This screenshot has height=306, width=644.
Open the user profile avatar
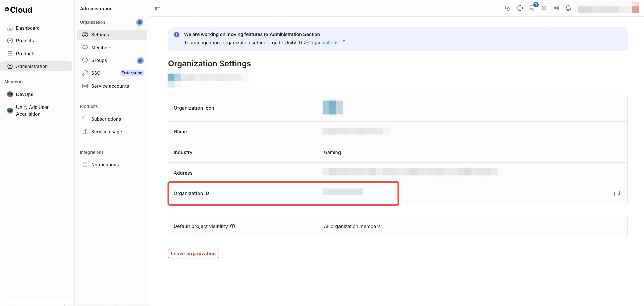pos(635,8)
